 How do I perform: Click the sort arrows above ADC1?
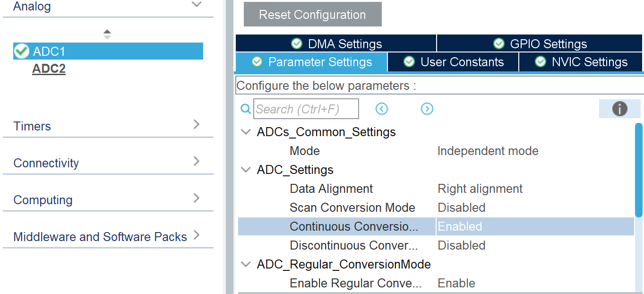point(107,35)
